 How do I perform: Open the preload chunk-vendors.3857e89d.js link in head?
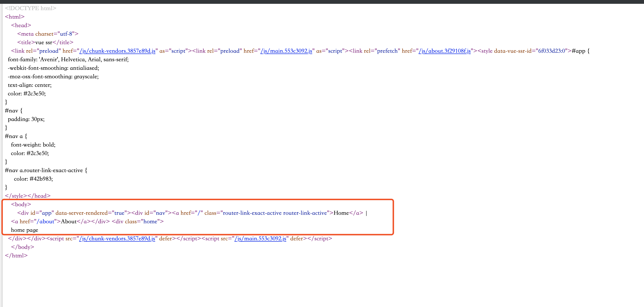[117, 51]
